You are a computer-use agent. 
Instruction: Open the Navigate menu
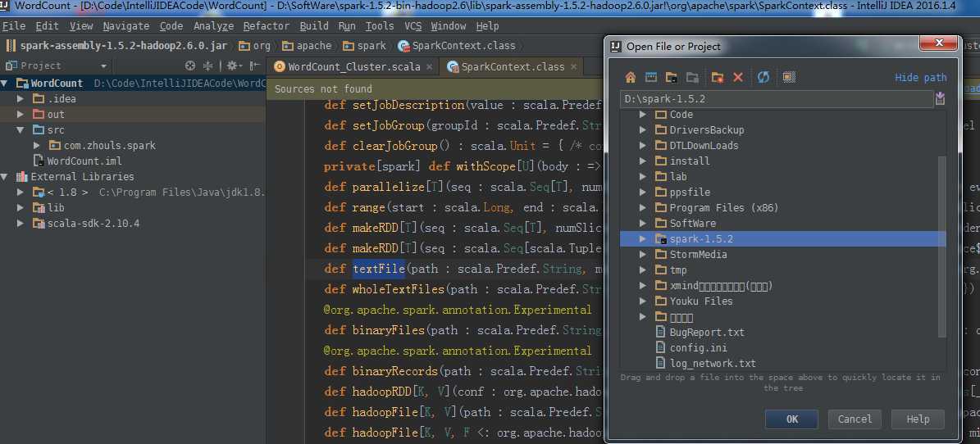125,26
